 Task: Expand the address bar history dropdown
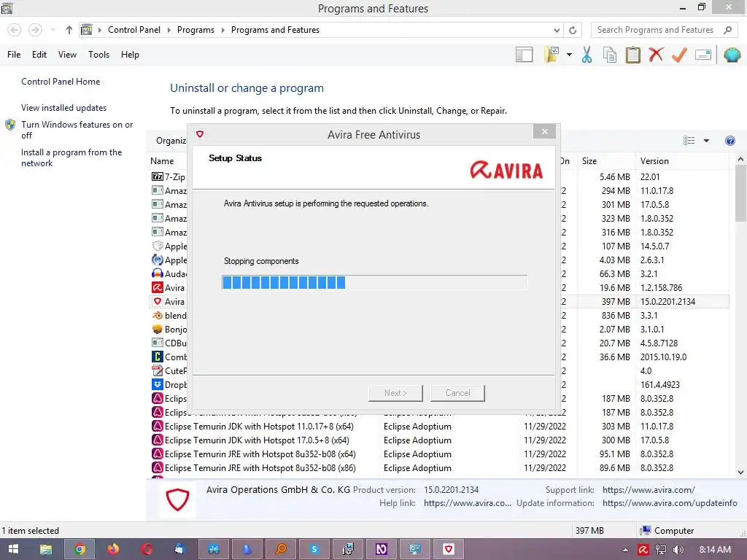[557, 30]
